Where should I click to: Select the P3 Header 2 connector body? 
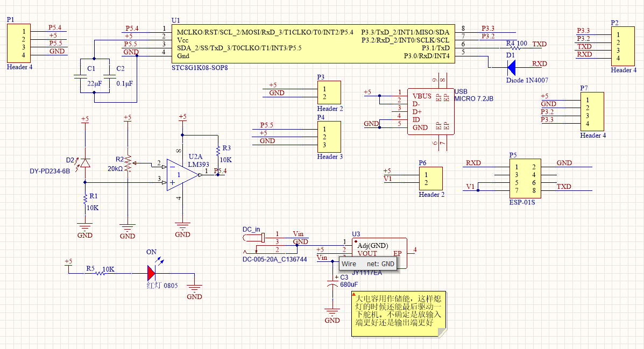click(x=329, y=92)
